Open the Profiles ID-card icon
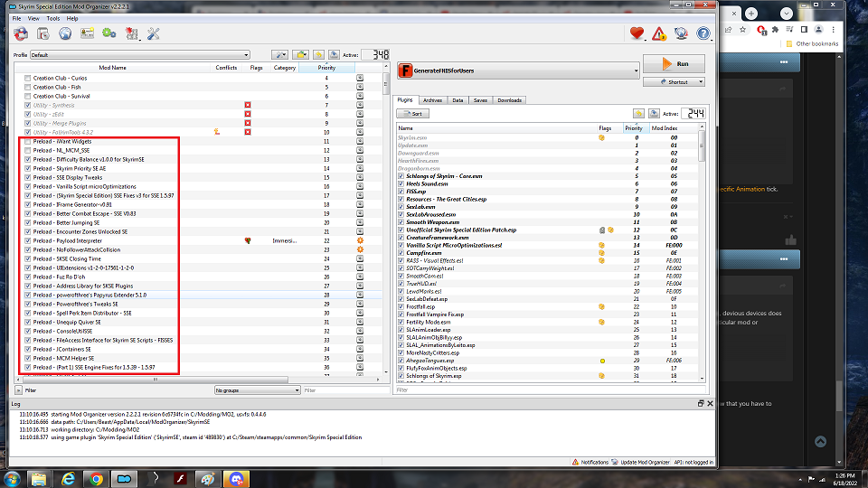Screen dimensions: 868x488 87,33
